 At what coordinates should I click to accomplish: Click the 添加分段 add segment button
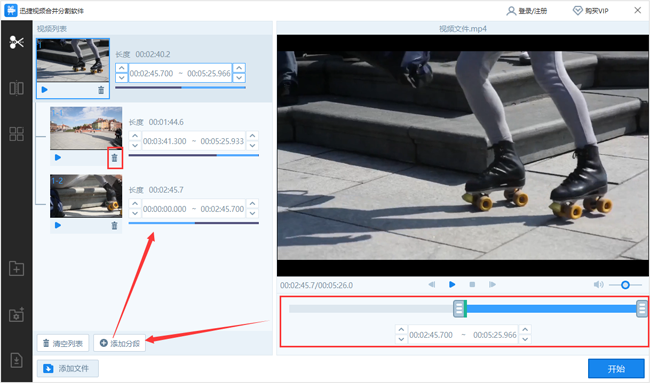click(x=120, y=343)
